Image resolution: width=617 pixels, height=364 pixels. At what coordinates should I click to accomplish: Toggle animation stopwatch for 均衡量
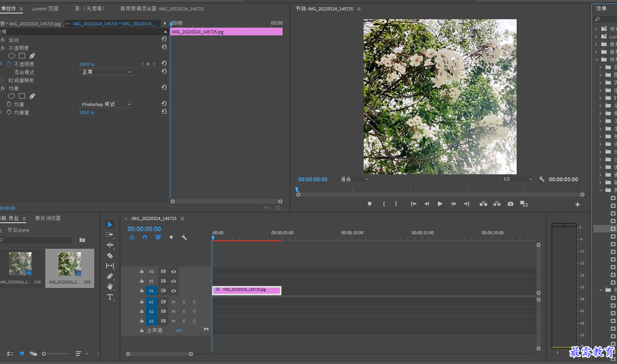click(9, 113)
